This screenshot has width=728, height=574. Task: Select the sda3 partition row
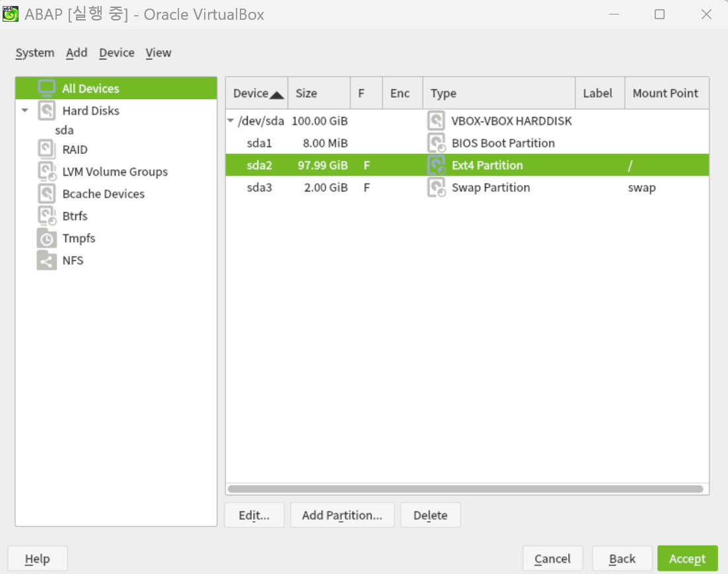(467, 188)
